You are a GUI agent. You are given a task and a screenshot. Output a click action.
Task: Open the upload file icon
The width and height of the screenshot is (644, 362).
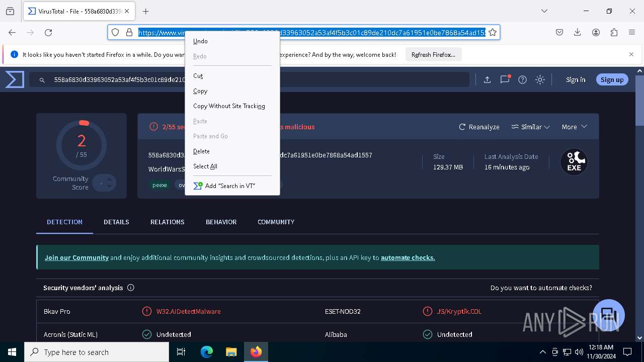(487, 79)
